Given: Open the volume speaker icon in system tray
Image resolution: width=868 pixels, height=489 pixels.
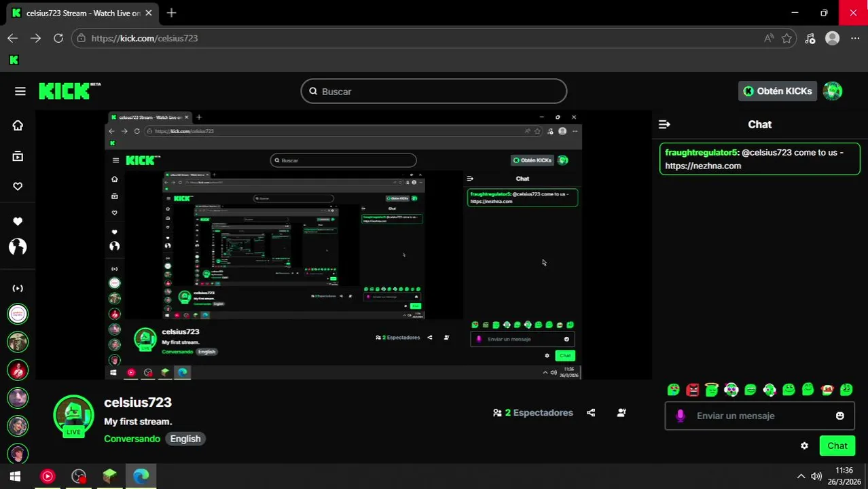Looking at the screenshot, I should tap(816, 477).
